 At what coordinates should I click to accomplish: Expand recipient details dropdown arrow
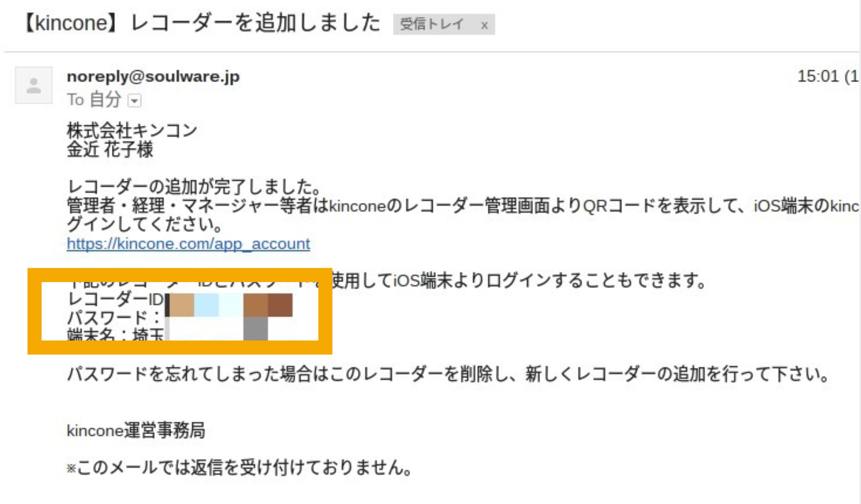tap(134, 101)
